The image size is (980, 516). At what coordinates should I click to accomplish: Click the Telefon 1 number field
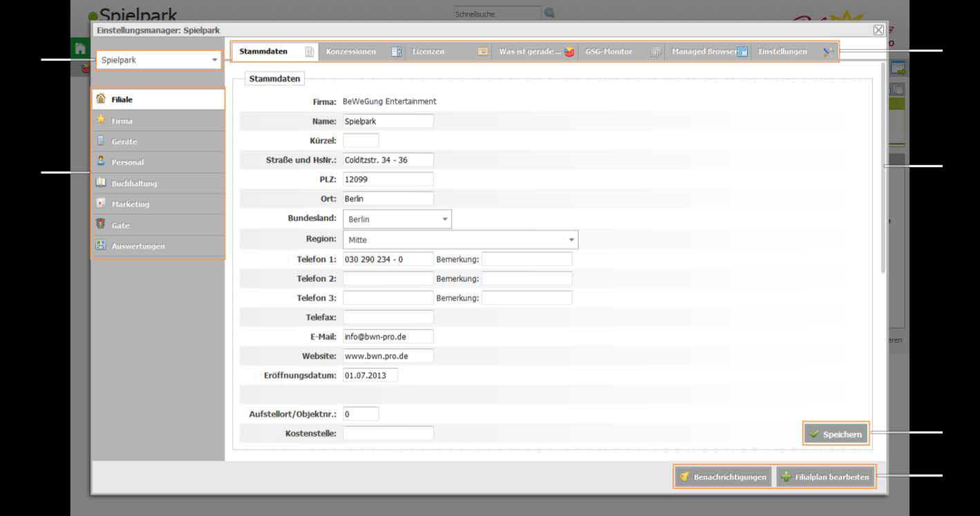(x=388, y=259)
